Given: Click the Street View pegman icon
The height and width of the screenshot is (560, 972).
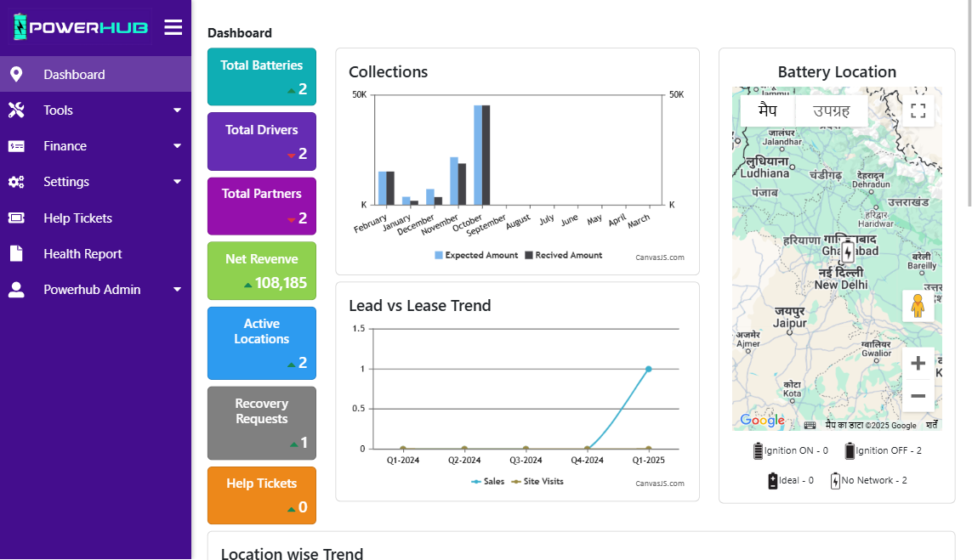Looking at the screenshot, I should (918, 306).
